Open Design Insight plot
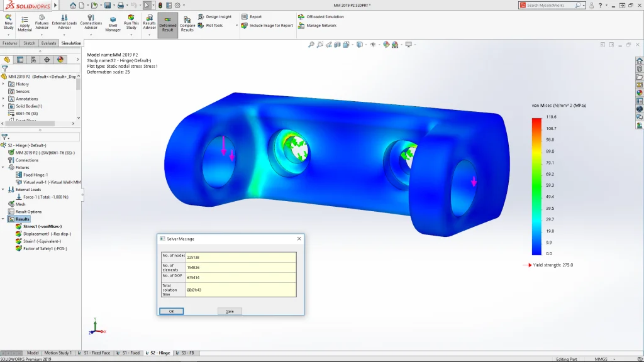This screenshot has width=644, height=362. coord(215,17)
